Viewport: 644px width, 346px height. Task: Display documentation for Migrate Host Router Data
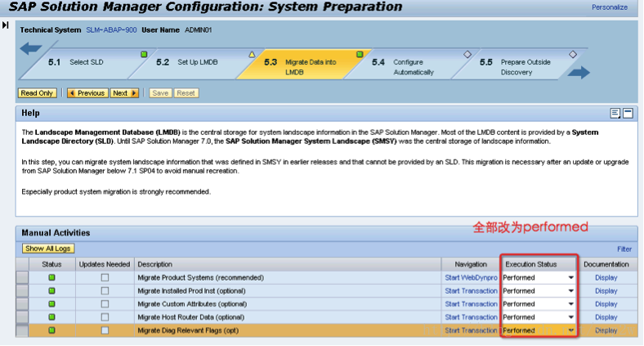(606, 317)
